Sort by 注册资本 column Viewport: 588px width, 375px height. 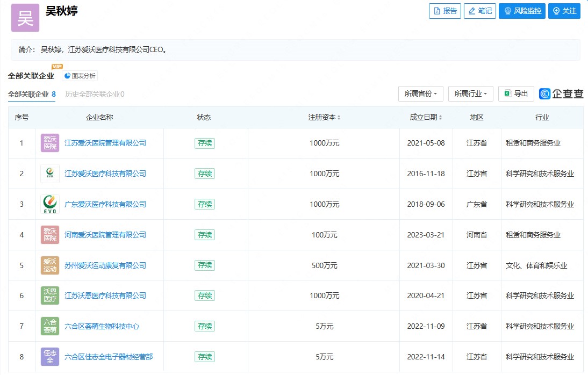(x=324, y=117)
